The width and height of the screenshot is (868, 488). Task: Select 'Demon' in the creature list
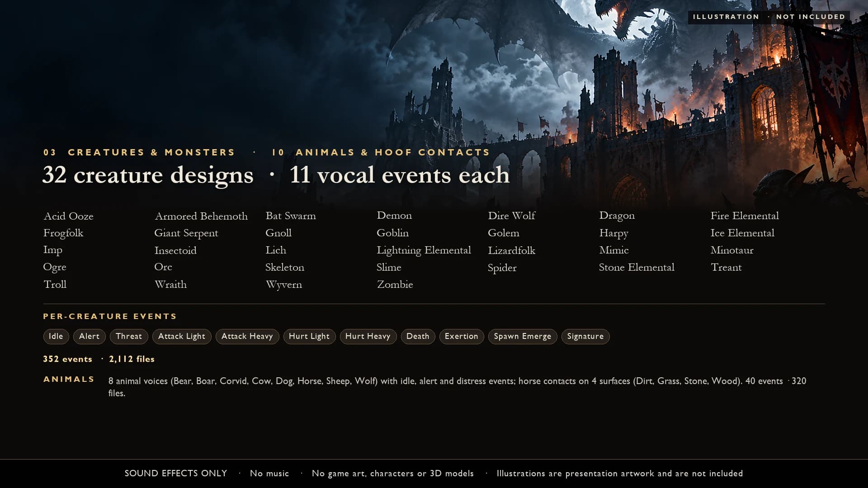[394, 216]
